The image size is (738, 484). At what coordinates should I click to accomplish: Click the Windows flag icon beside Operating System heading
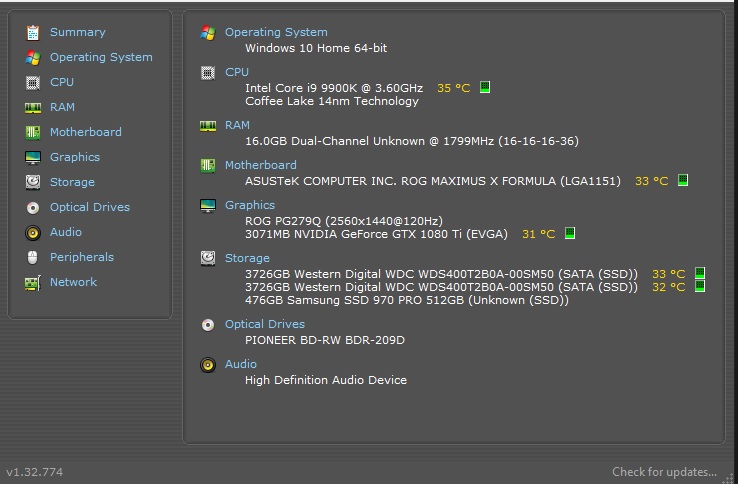click(208, 32)
